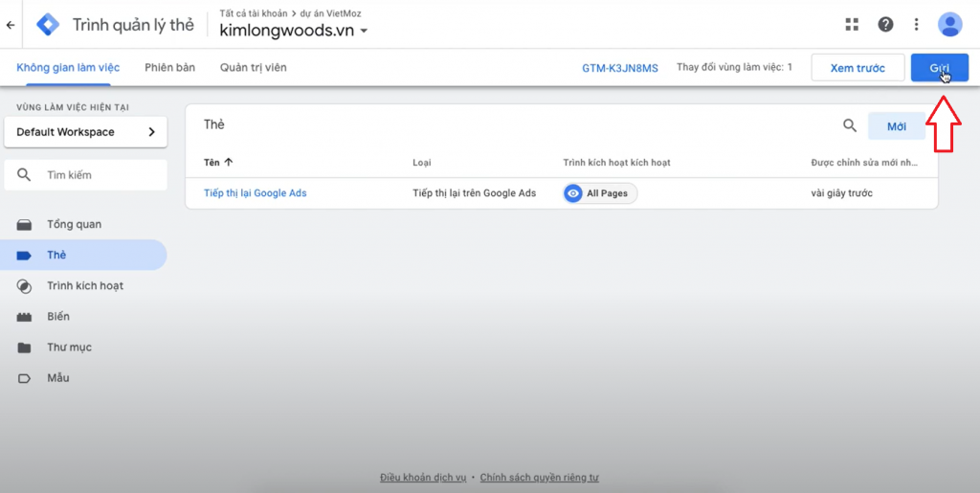Viewport: 980px width, 493px height.
Task: Expand the Default Workspace selector
Action: pos(85,132)
